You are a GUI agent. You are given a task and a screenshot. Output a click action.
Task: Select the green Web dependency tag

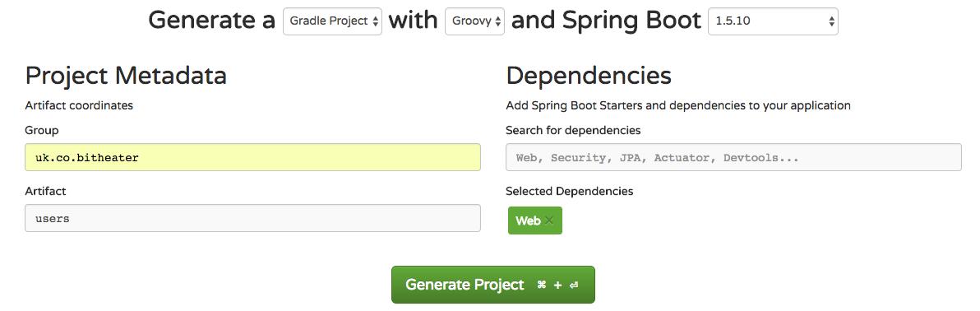pos(535,220)
